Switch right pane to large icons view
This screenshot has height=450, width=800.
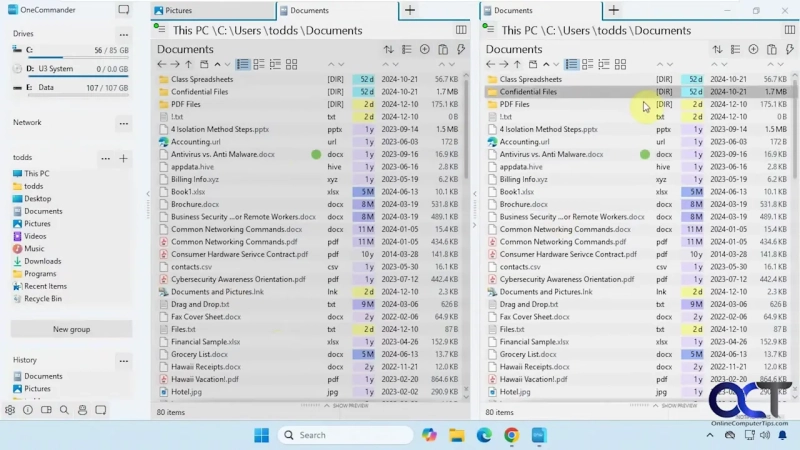pos(620,64)
